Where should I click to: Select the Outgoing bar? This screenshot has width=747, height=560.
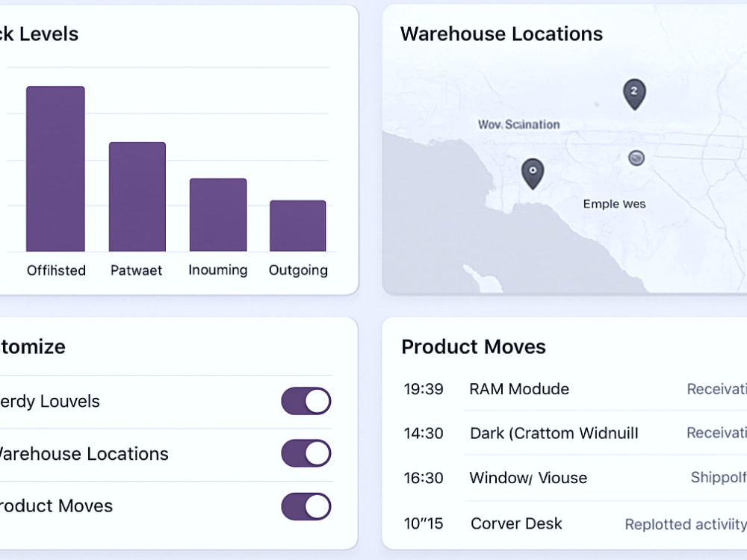[x=298, y=225]
